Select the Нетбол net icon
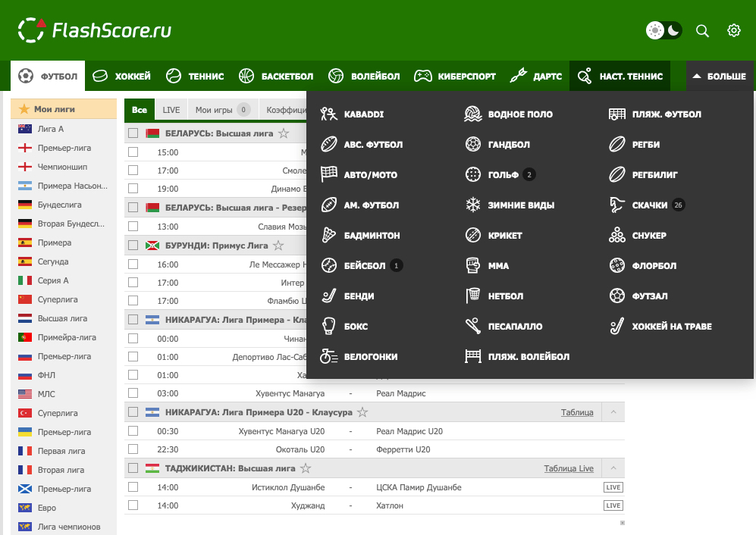Viewport: 756px width, 535px height. click(473, 296)
